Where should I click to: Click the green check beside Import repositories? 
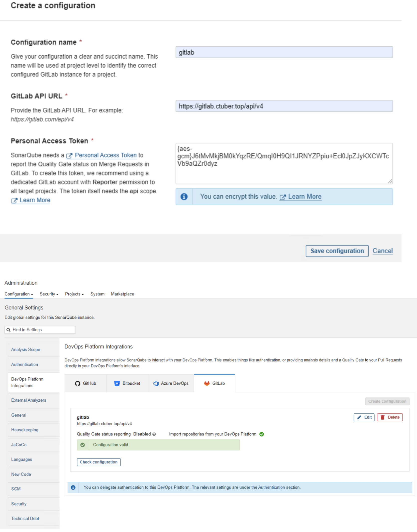[x=262, y=434]
